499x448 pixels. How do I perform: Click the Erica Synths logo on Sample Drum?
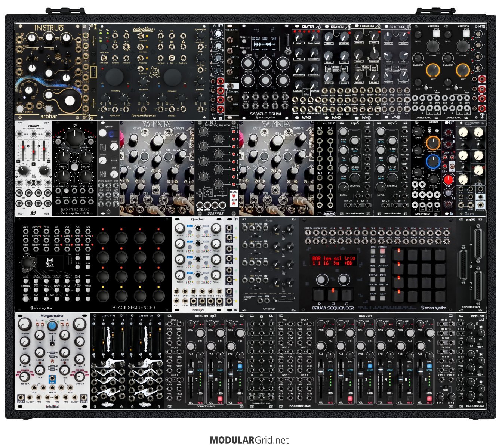click(265, 117)
